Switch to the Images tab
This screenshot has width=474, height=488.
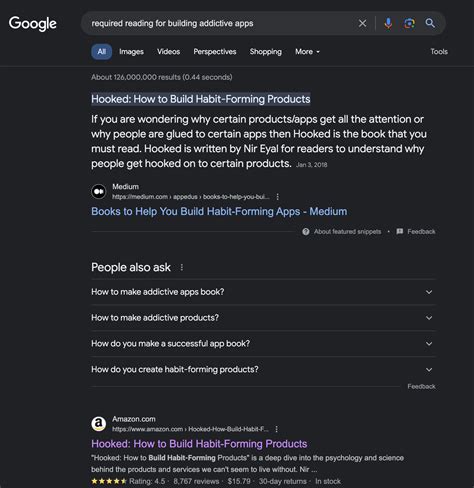tap(131, 52)
